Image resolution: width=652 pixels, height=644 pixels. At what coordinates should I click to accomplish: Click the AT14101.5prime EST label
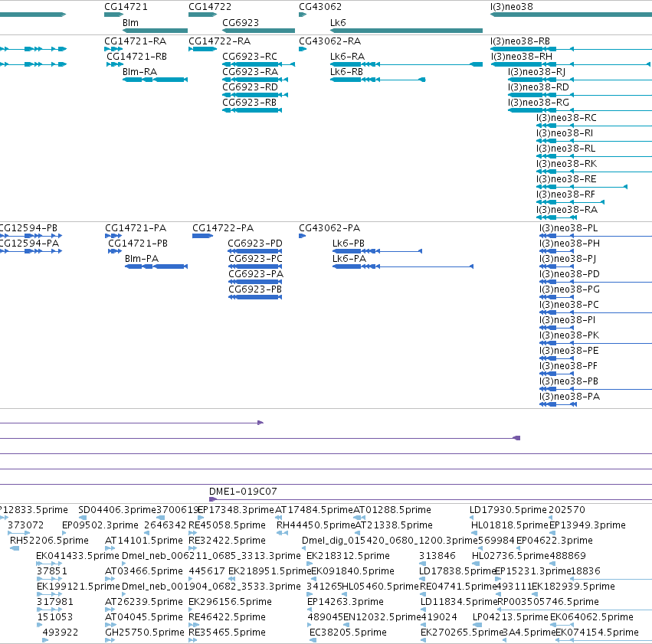(144, 541)
